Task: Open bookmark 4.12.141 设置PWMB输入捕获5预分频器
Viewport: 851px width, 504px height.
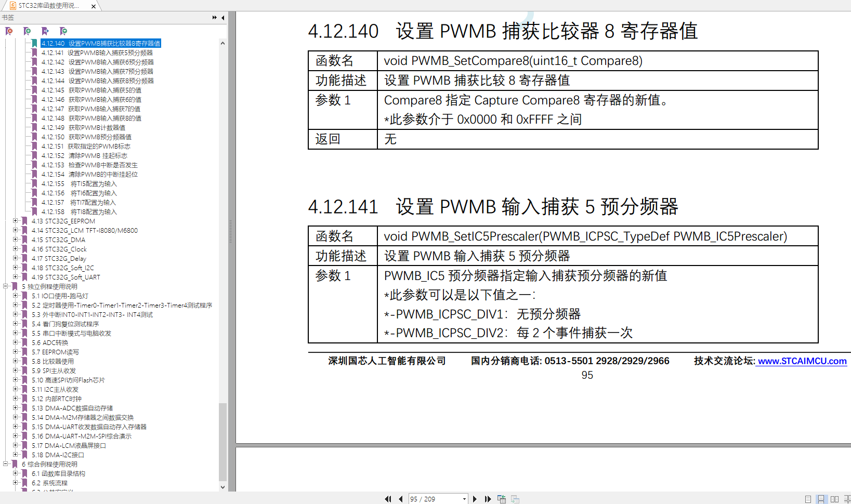Action: click(x=97, y=52)
